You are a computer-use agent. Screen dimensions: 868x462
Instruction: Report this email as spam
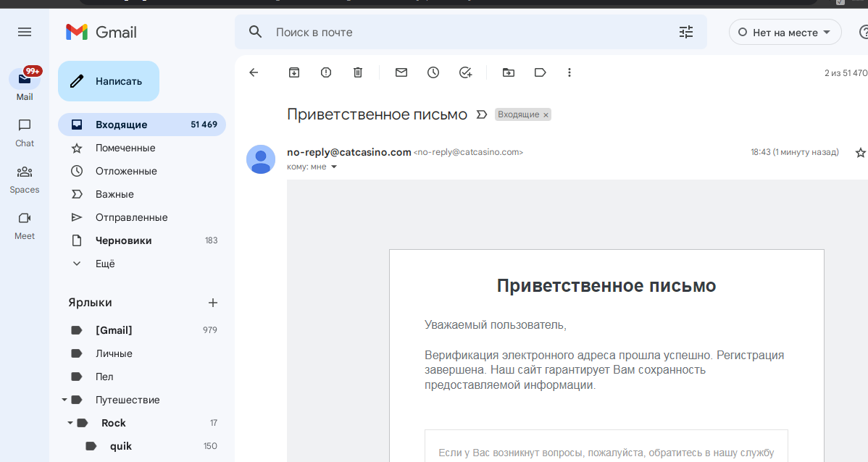click(x=325, y=72)
